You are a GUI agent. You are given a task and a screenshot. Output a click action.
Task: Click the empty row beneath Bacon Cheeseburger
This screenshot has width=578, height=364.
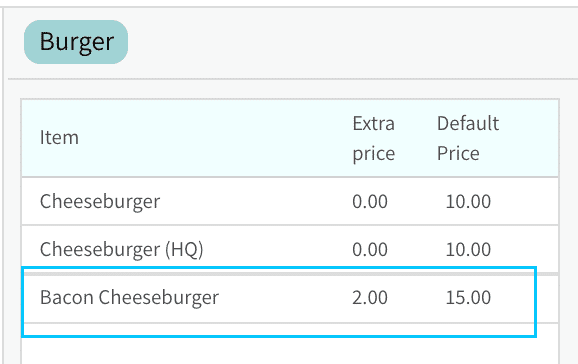coord(290,343)
